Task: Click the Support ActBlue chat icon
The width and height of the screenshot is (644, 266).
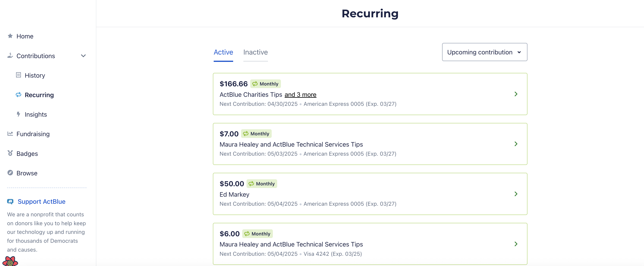Action: tap(10, 201)
